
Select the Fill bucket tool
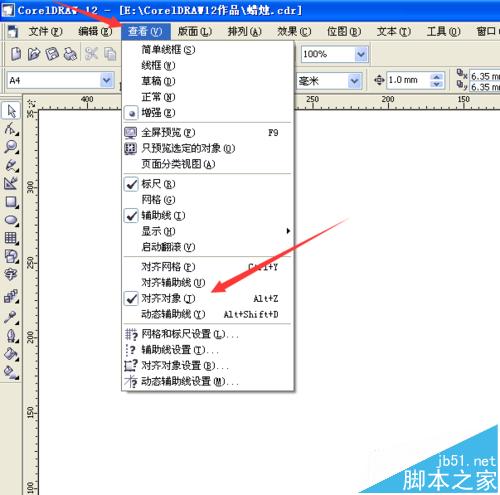tap(11, 354)
